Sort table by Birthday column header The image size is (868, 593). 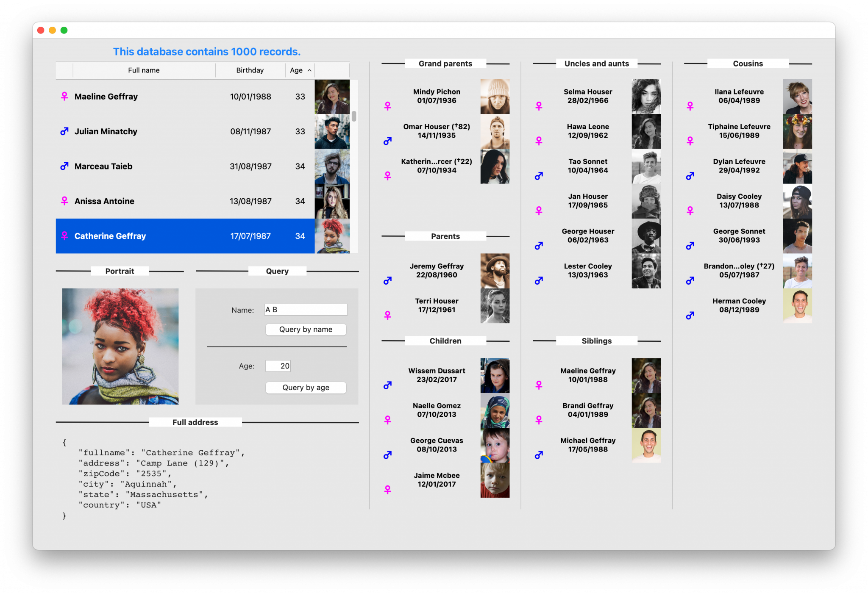coord(250,70)
